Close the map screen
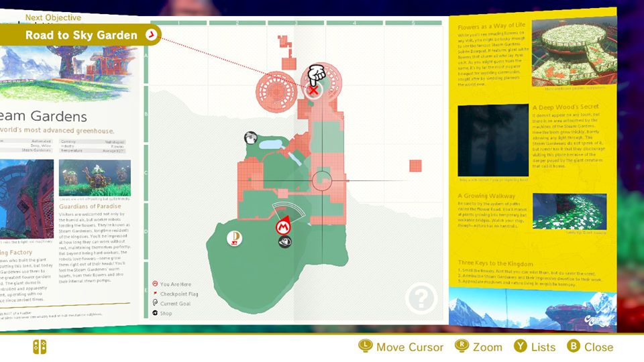This screenshot has width=644, height=362. [x=590, y=347]
